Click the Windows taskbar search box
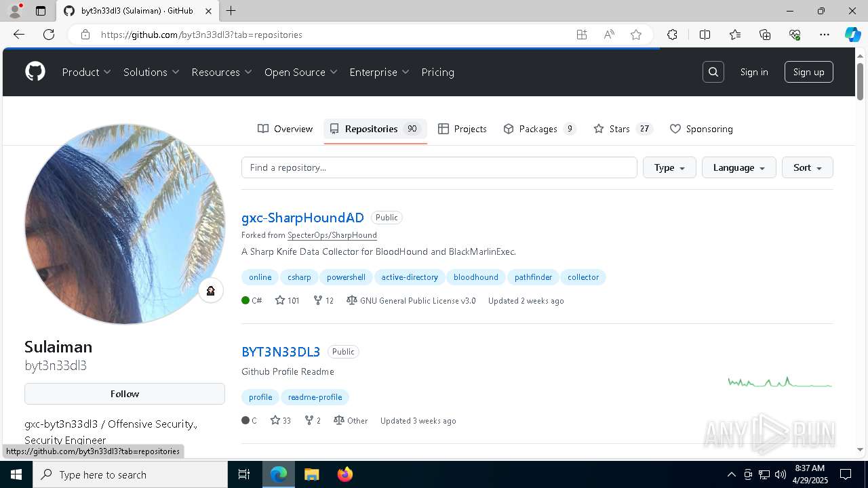This screenshot has height=488, width=868. [130, 474]
